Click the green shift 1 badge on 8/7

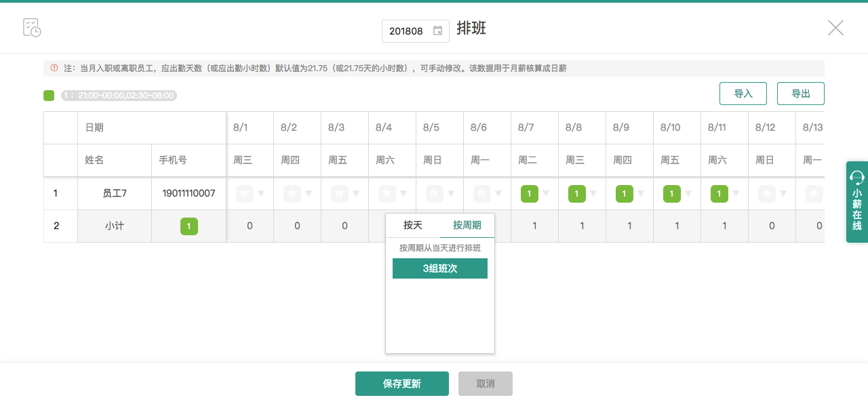click(530, 194)
